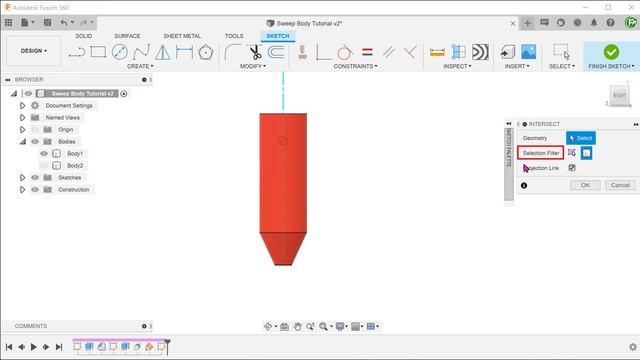The height and width of the screenshot is (360, 640).
Task: Click Cancel in the Intersect dialog
Action: 620,185
